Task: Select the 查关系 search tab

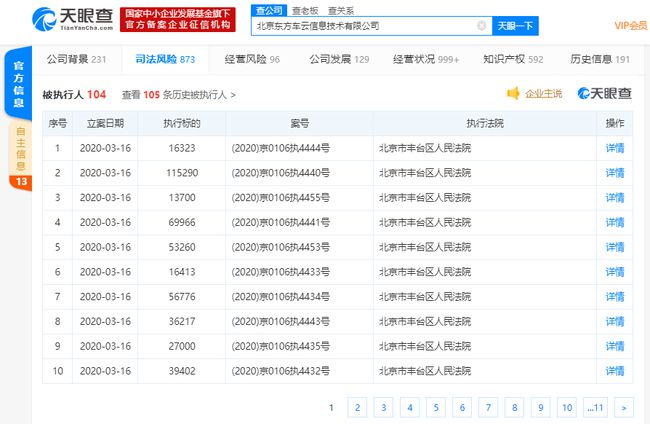Action: click(341, 11)
